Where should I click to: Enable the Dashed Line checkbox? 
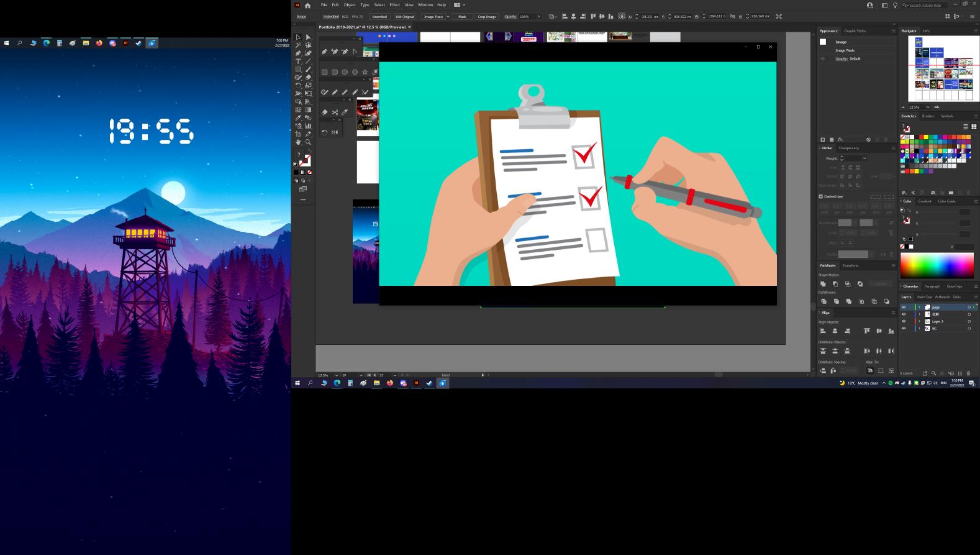coord(820,196)
